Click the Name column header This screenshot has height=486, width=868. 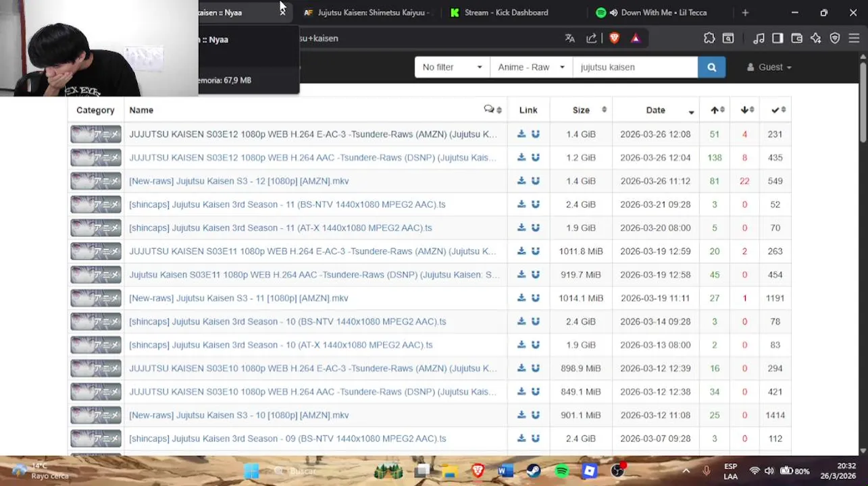pos(141,110)
